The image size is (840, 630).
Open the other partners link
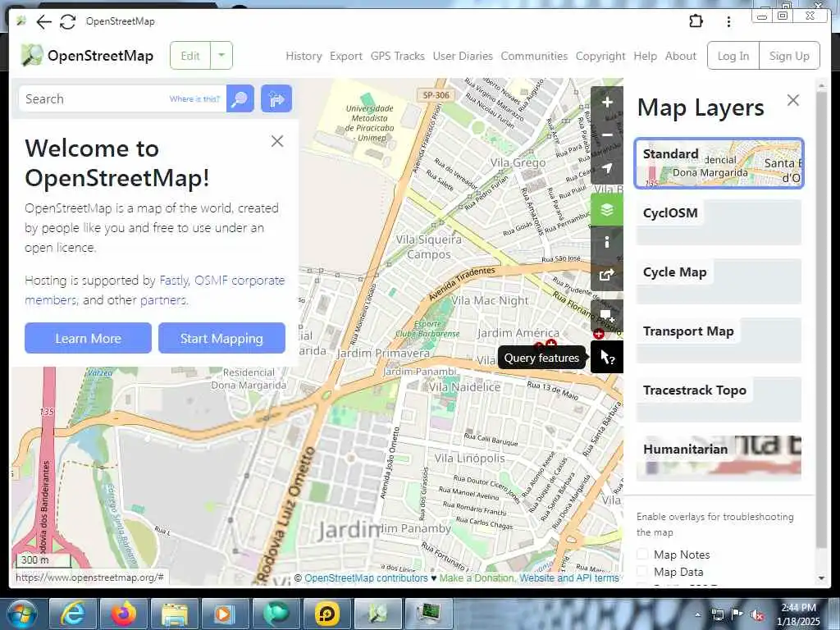163,300
